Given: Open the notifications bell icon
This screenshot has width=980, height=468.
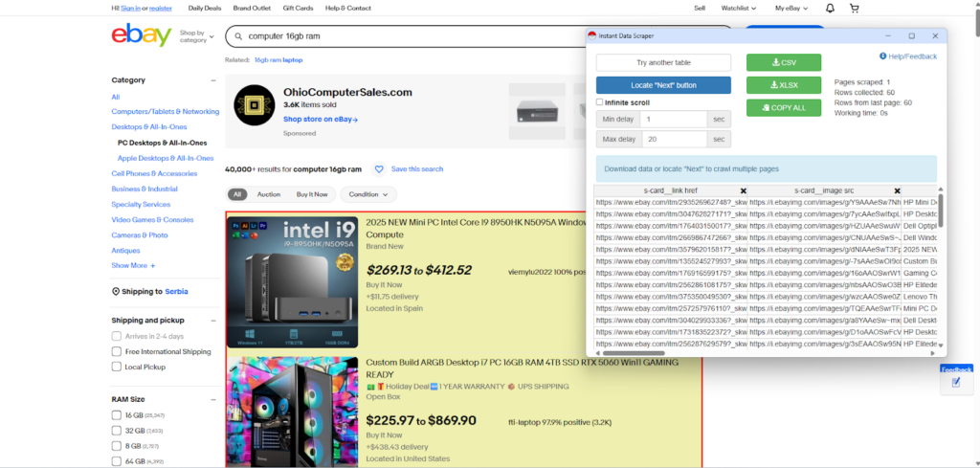Looking at the screenshot, I should coord(830,8).
